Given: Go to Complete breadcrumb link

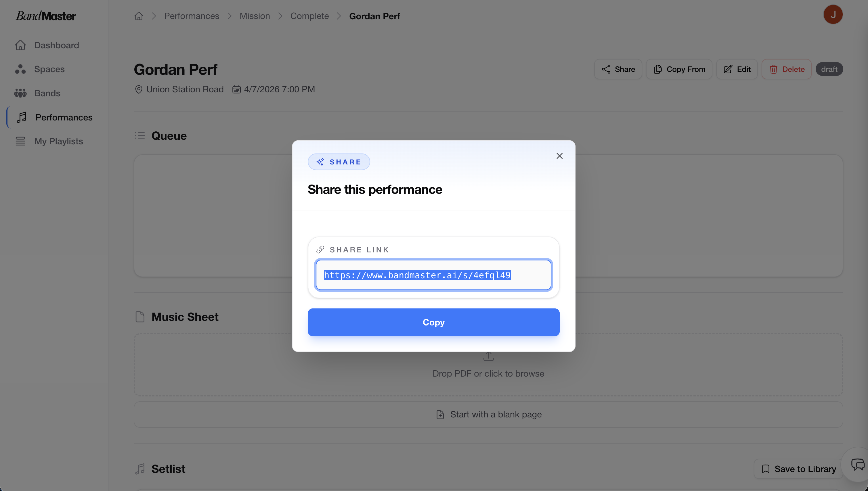Looking at the screenshot, I should coord(309,16).
